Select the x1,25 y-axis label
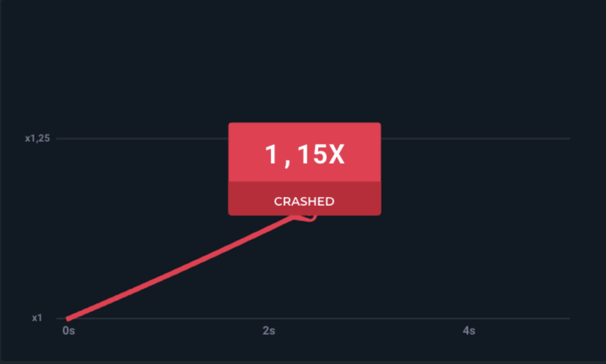Image resolution: width=606 pixels, height=364 pixels. click(x=38, y=138)
